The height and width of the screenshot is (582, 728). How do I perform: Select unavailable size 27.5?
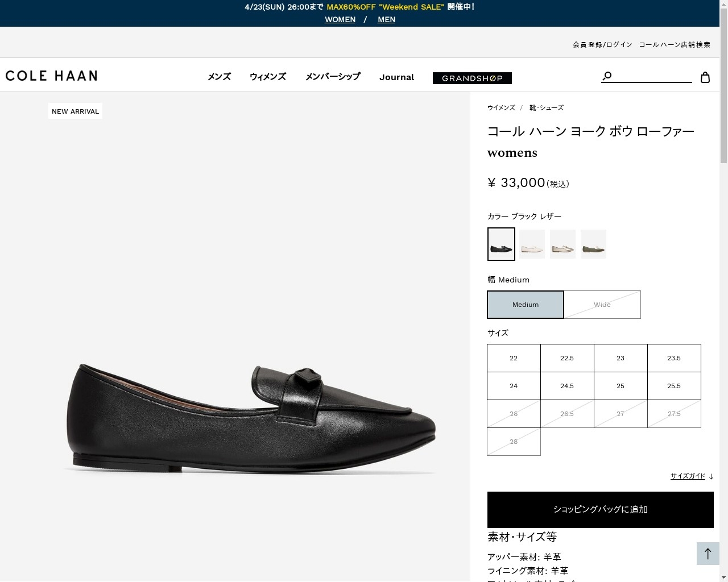click(674, 414)
